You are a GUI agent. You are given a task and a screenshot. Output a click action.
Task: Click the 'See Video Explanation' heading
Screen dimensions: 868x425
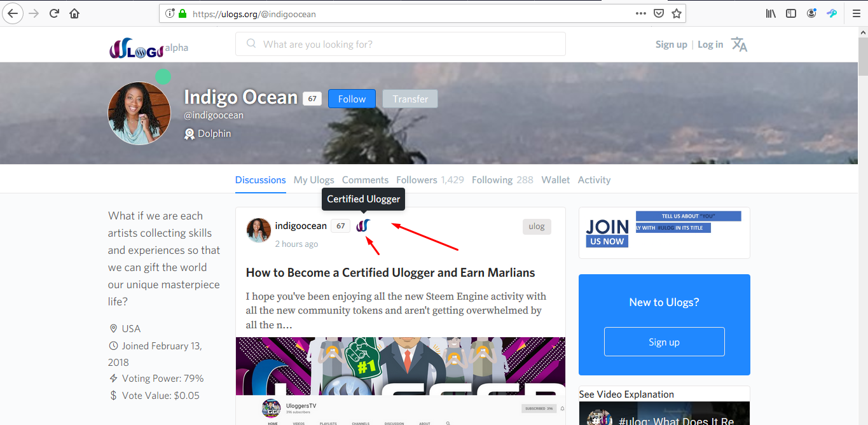click(x=626, y=394)
